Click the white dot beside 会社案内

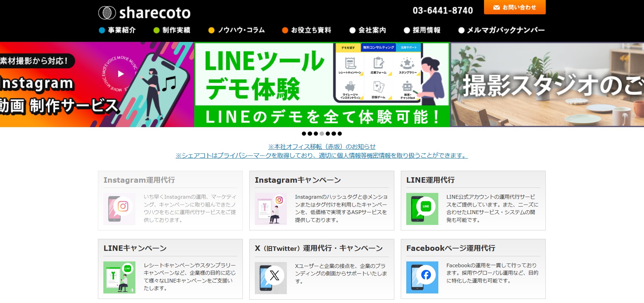pos(352,30)
